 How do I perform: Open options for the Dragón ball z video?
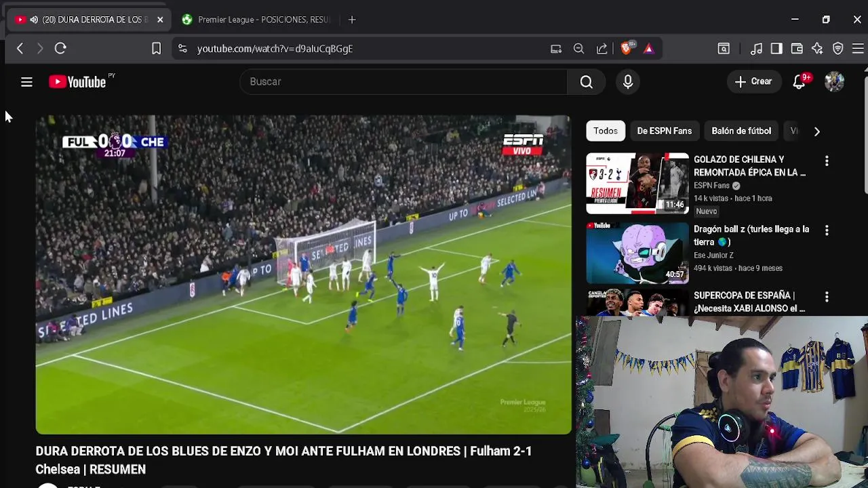coord(827,230)
